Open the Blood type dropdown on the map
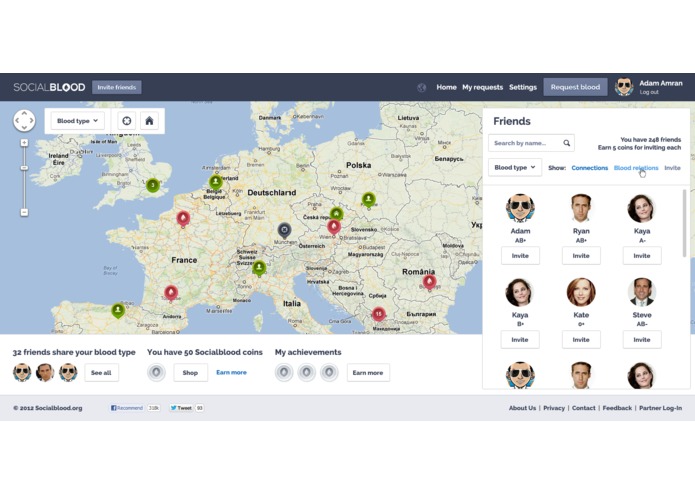Image resolution: width=695 pixels, height=494 pixels. click(78, 121)
